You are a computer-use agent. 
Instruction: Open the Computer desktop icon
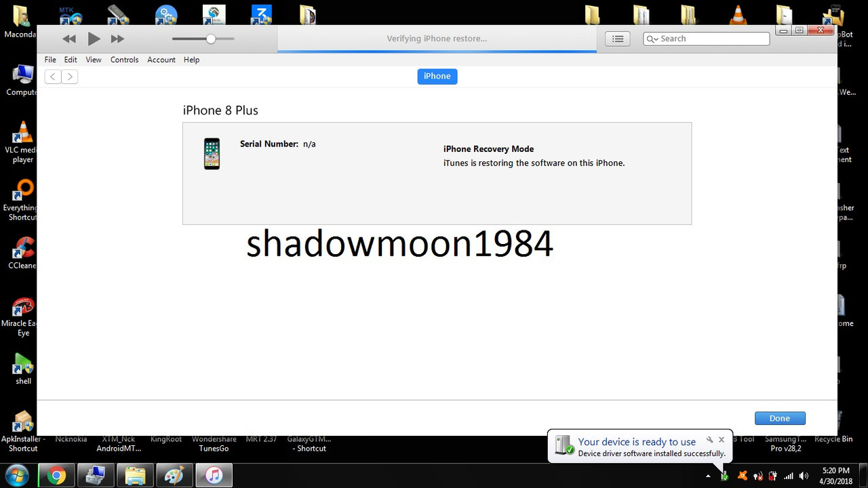23,80
